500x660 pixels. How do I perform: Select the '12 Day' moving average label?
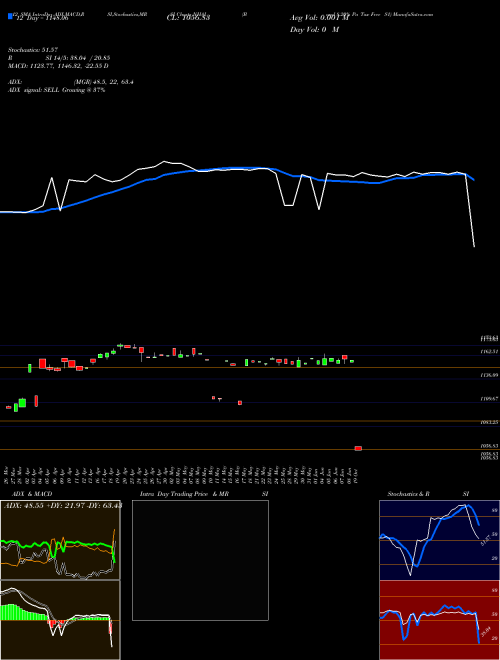(x=42, y=19)
